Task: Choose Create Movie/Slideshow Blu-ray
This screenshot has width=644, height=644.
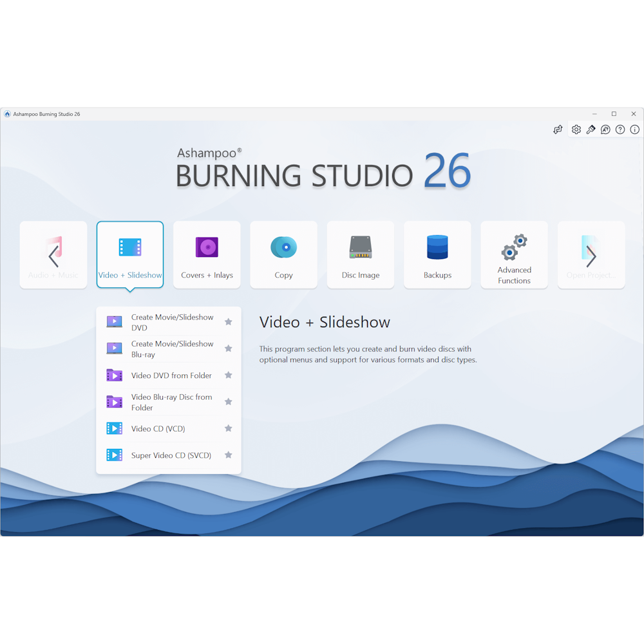Action: tap(168, 349)
